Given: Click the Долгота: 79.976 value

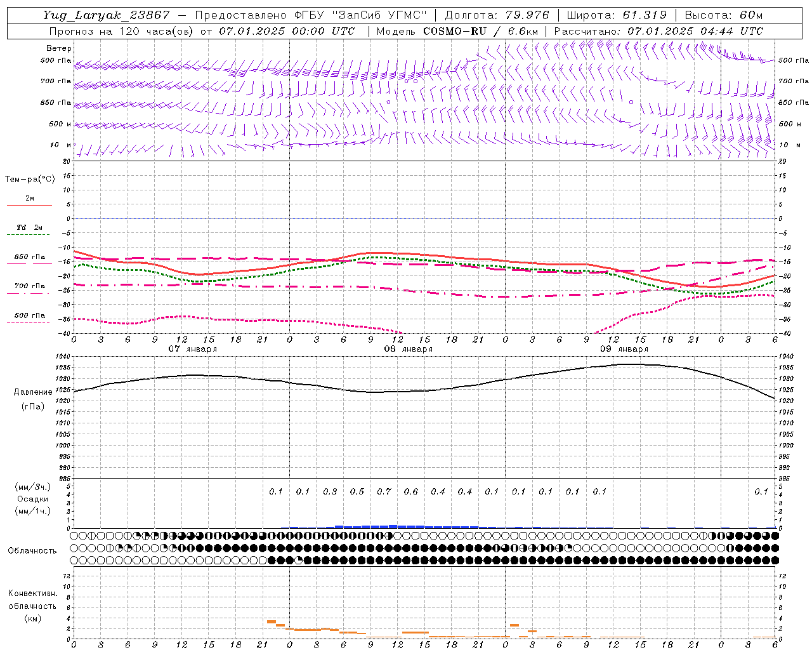Looking at the screenshot, I should pos(497,15).
